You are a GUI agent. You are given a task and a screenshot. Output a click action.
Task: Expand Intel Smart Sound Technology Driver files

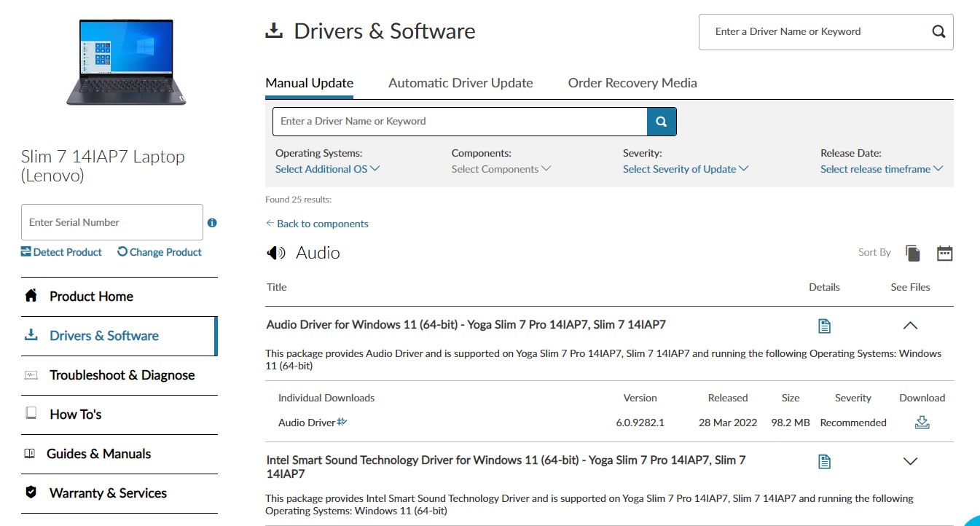910,461
